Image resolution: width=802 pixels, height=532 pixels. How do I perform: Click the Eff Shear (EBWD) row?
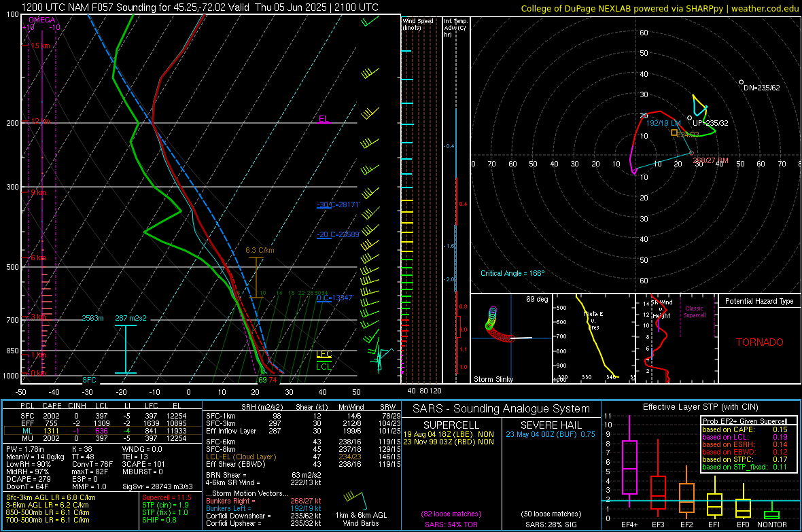pos(303,464)
